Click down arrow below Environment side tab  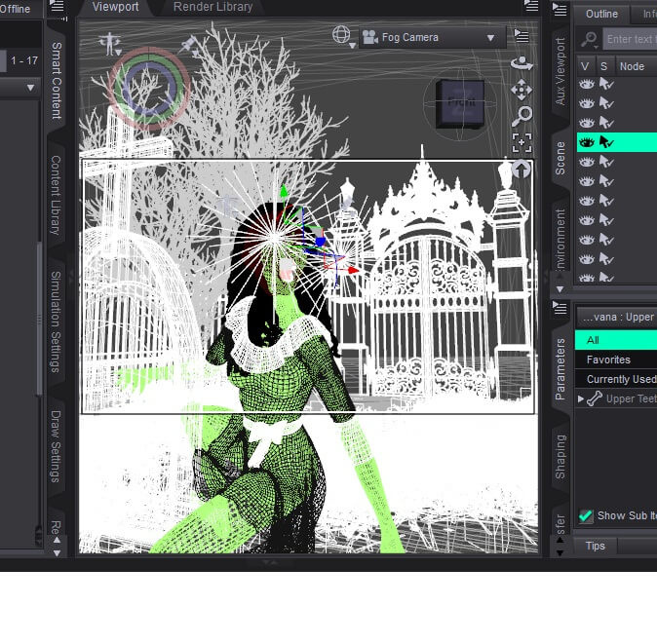[x=560, y=289]
